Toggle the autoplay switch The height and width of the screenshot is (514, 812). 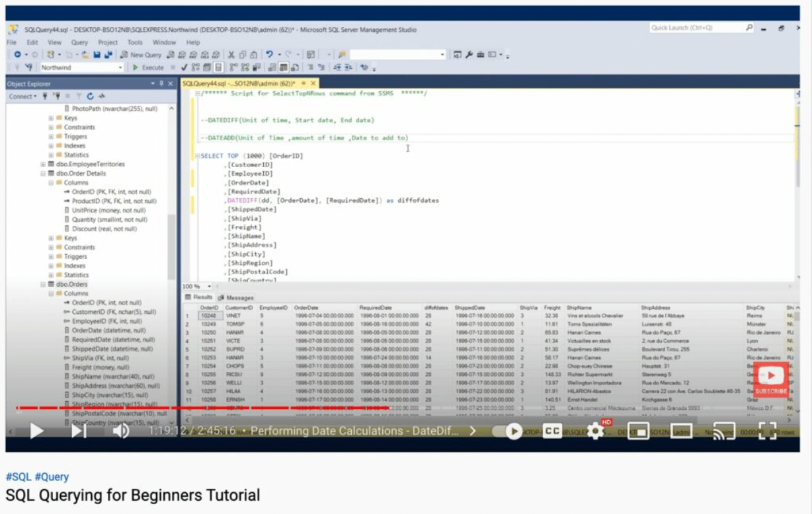click(509, 431)
